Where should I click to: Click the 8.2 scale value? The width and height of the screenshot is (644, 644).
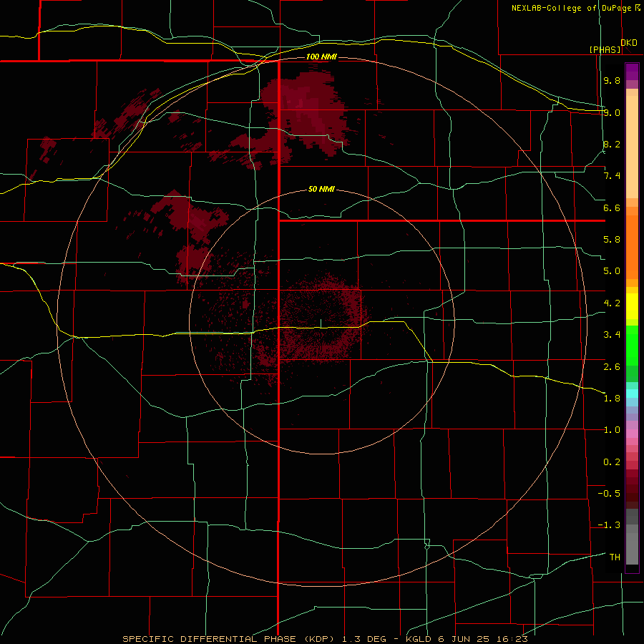point(612,144)
